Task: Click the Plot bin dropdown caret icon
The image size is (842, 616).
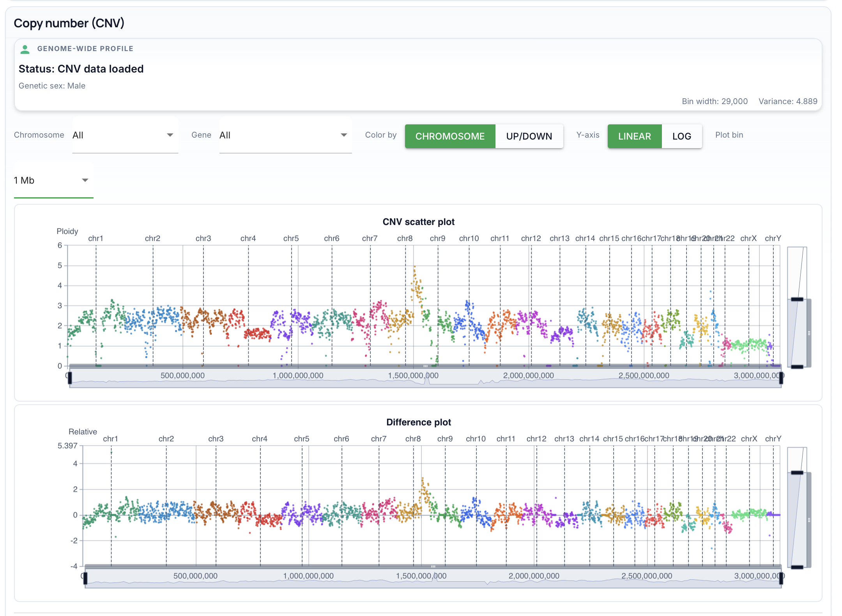Action: [86, 180]
